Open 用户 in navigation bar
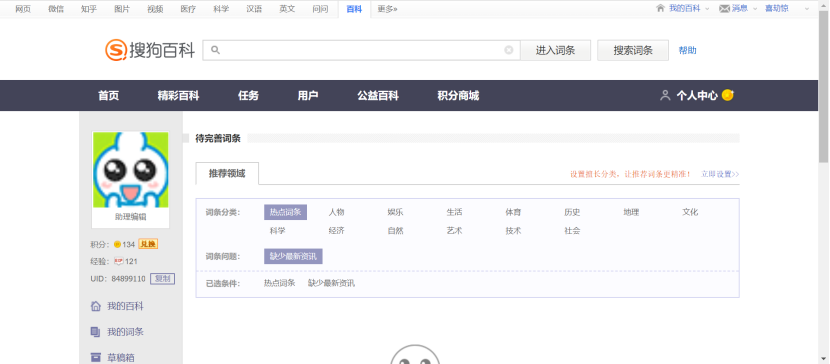Image resolution: width=830 pixels, height=364 pixels. tap(308, 96)
